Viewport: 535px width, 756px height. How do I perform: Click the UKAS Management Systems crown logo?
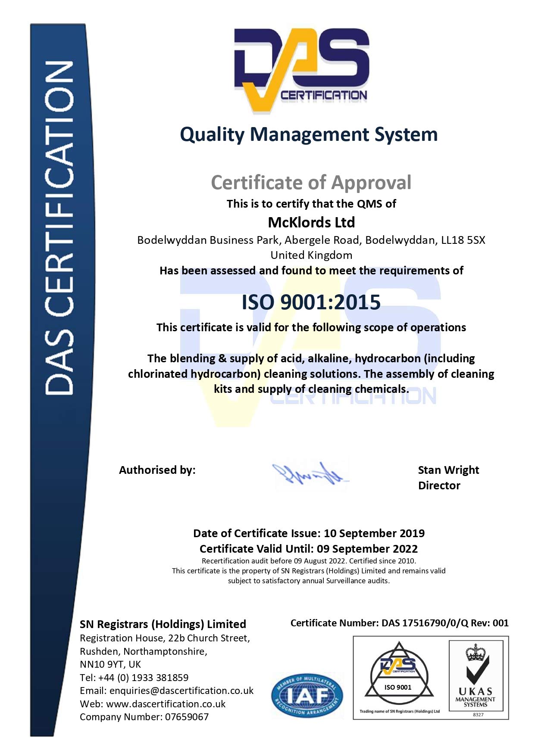point(477,679)
